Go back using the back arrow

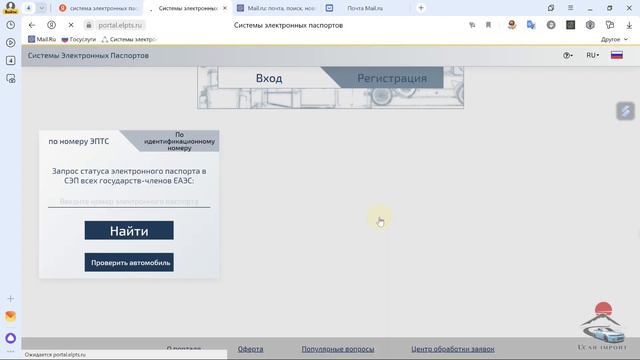coord(32,25)
